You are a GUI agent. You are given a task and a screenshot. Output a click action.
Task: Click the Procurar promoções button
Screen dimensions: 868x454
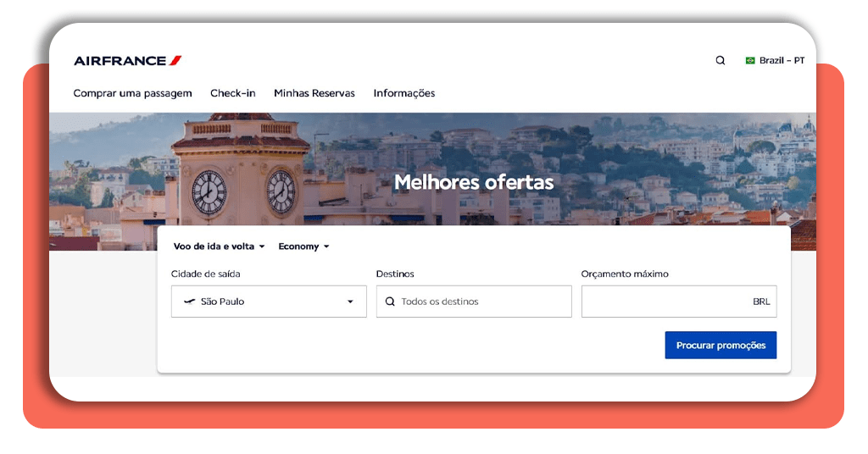click(x=721, y=345)
